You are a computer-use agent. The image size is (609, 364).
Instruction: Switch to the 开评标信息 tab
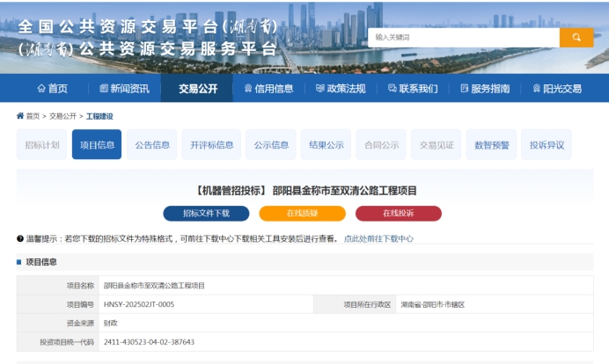click(212, 145)
